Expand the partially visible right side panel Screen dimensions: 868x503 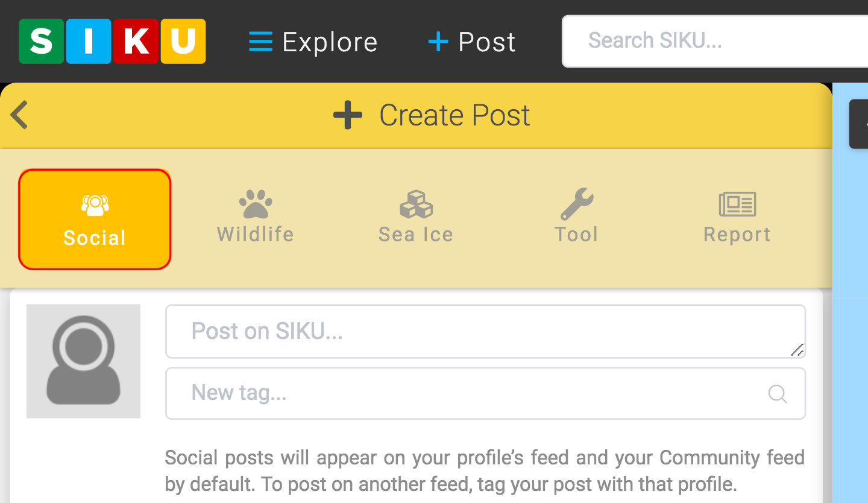pos(858,124)
